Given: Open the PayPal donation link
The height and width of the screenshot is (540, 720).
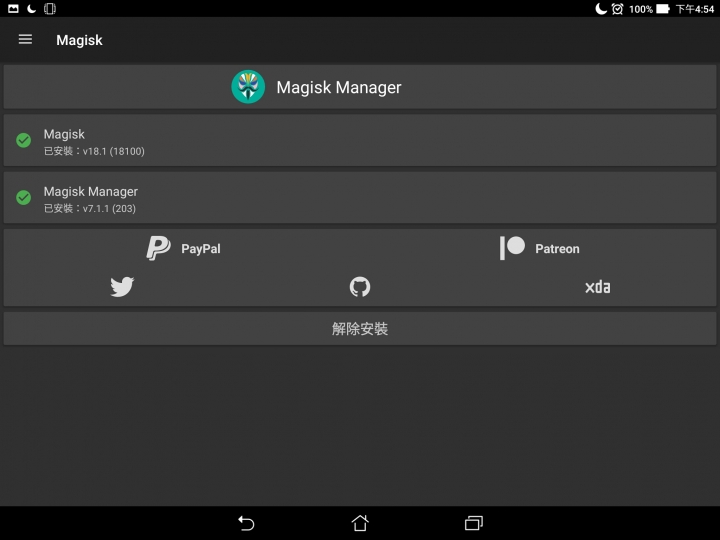Looking at the screenshot, I should (183, 248).
